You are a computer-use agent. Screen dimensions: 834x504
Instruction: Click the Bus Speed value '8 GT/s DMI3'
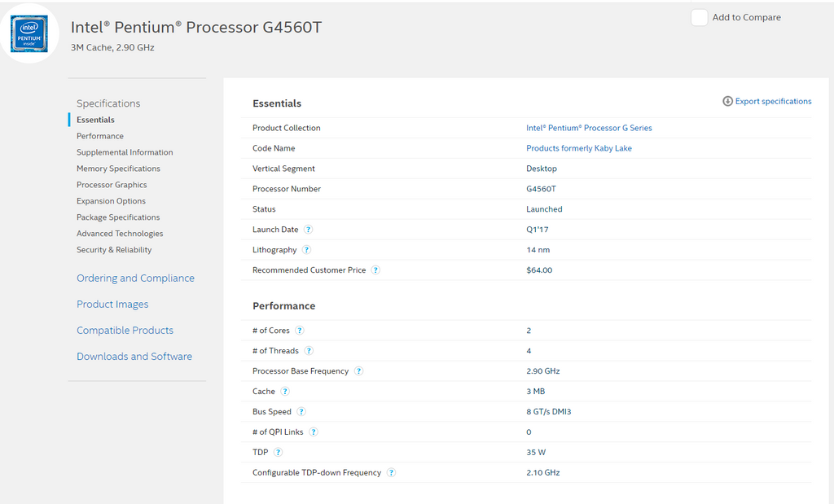tap(548, 411)
